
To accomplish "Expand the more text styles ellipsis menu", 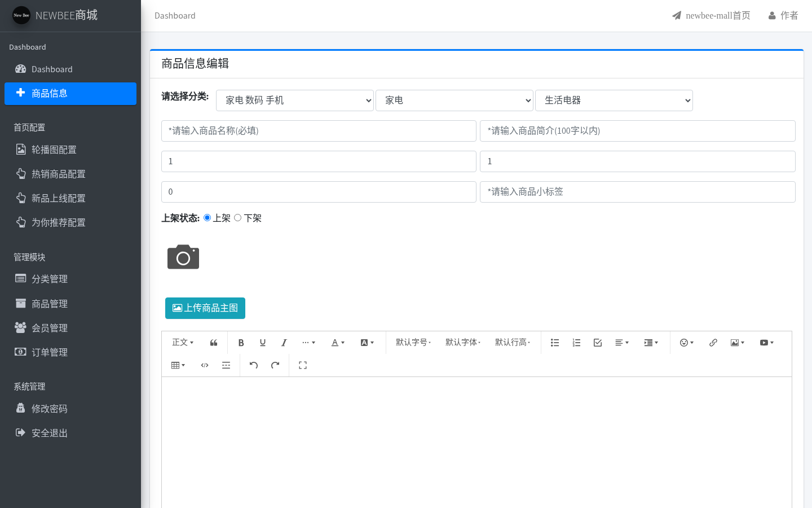I will pyautogui.click(x=308, y=343).
